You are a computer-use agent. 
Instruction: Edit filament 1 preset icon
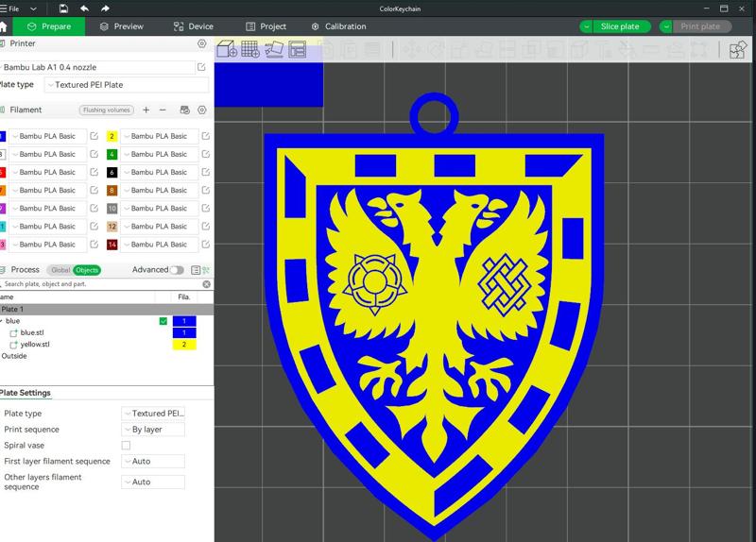tap(94, 136)
